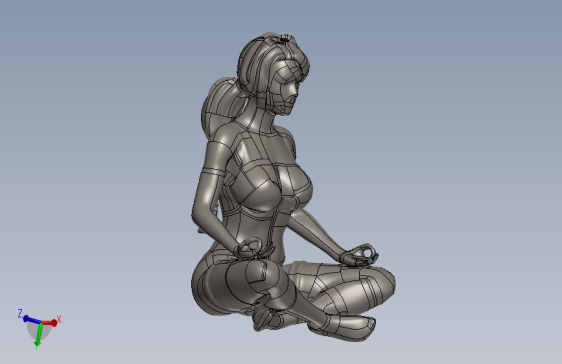Click the coordinate axis triad
Screen dimensions: 562x364
pyautogui.click(x=39, y=329)
